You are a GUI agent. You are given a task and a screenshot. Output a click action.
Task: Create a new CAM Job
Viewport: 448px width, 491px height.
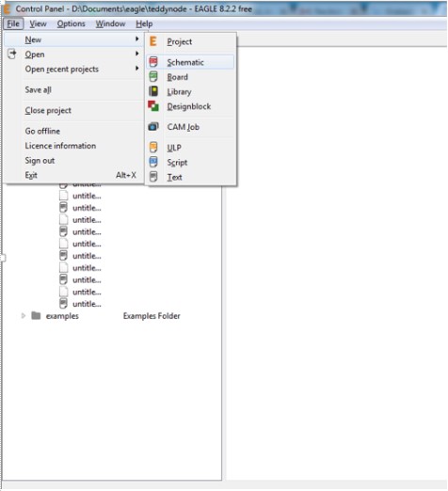191,127
